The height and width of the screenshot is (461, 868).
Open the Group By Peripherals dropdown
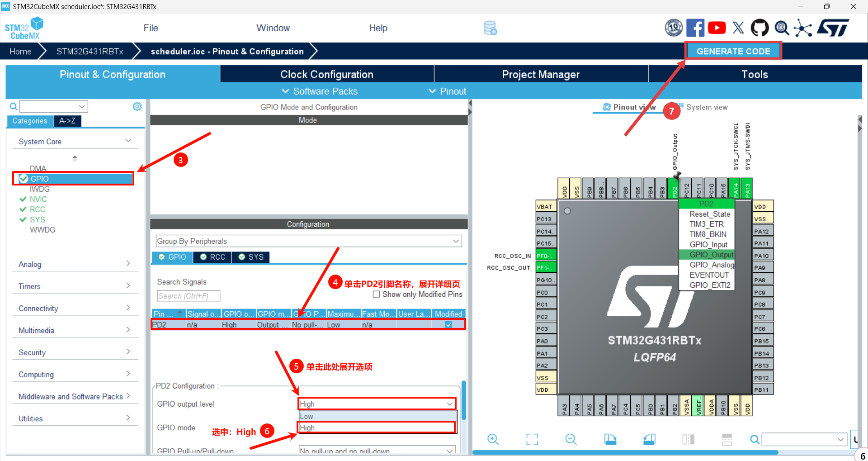309,241
